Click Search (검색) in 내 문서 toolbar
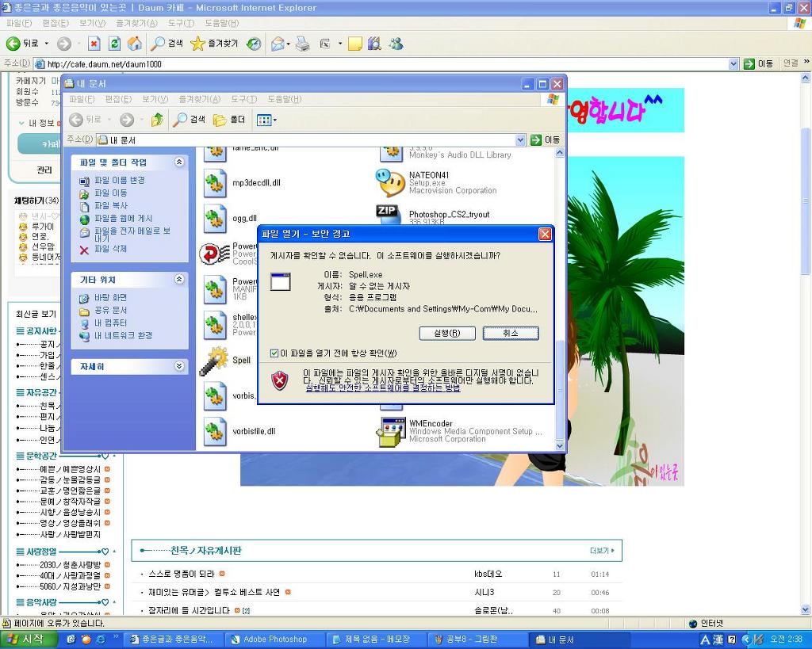The image size is (812, 649). click(189, 120)
